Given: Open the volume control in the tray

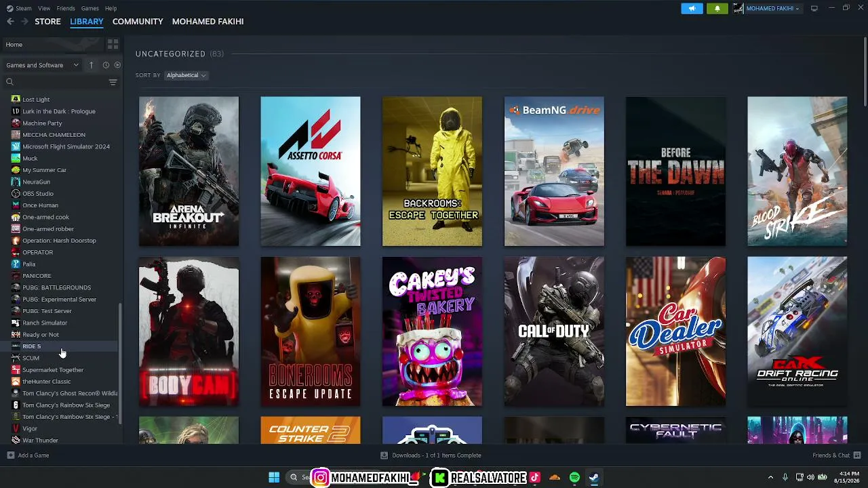Looking at the screenshot, I should click(x=811, y=478).
